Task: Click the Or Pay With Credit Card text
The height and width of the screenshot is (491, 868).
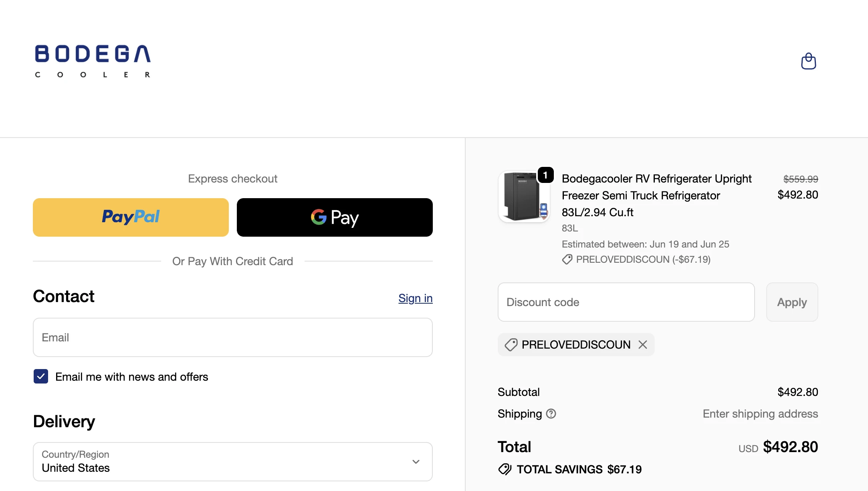Action: [x=233, y=261]
